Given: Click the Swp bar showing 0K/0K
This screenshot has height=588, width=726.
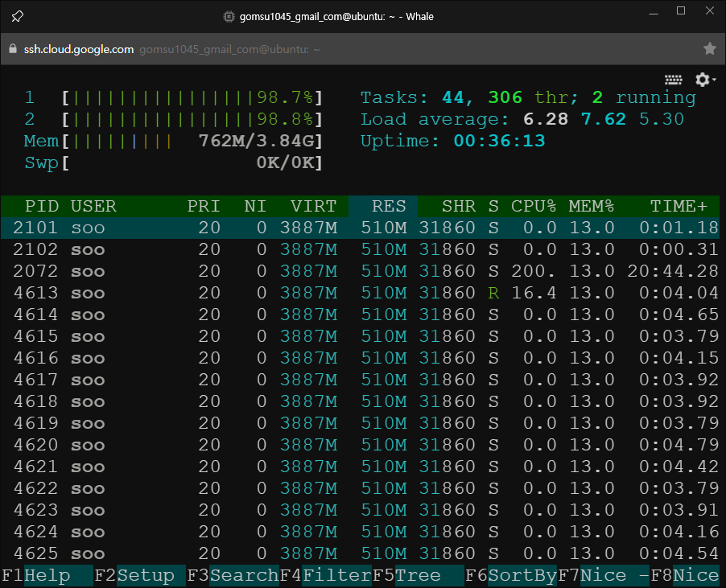Looking at the screenshot, I should (x=192, y=162).
